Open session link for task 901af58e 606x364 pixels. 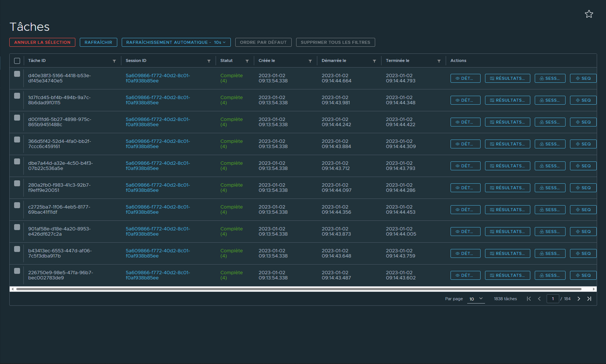158,232
